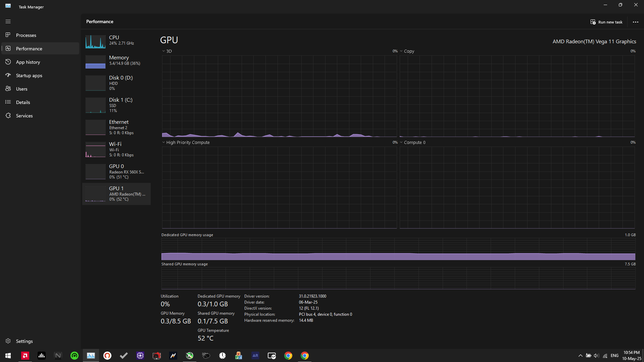Select the Wi-Fi adapter item
The image size is (644, 362).
point(116,150)
